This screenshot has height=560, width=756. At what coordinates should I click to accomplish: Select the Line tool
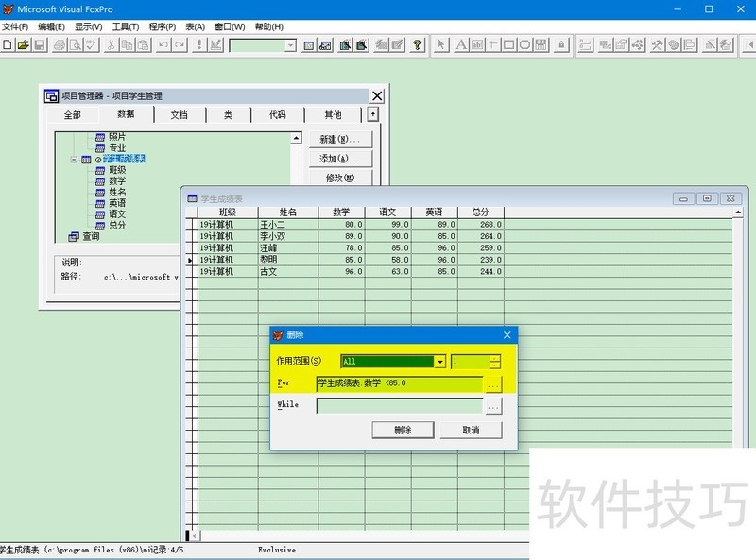(x=492, y=44)
